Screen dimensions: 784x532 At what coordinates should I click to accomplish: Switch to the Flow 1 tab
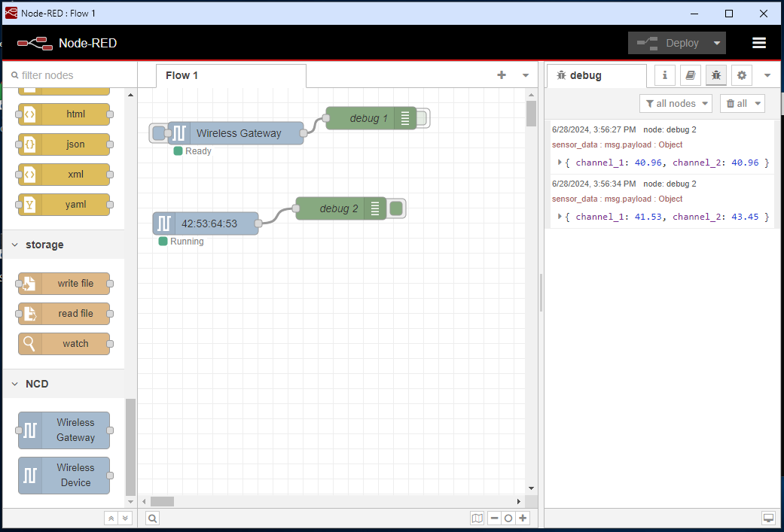click(x=231, y=75)
